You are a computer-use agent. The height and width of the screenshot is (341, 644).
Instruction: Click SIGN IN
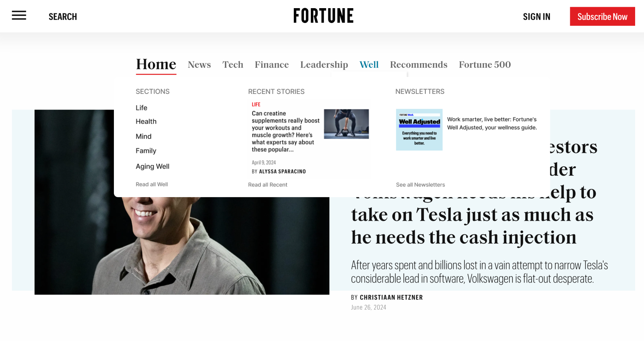coord(536,17)
